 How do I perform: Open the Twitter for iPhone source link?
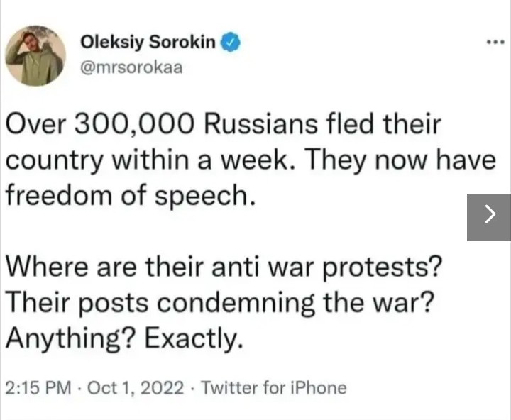click(x=275, y=388)
